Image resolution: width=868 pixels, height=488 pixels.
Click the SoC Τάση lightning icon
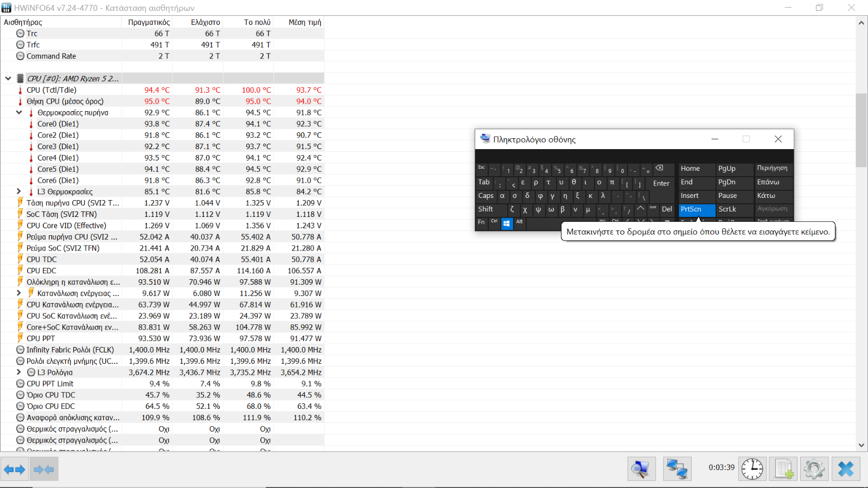point(21,214)
